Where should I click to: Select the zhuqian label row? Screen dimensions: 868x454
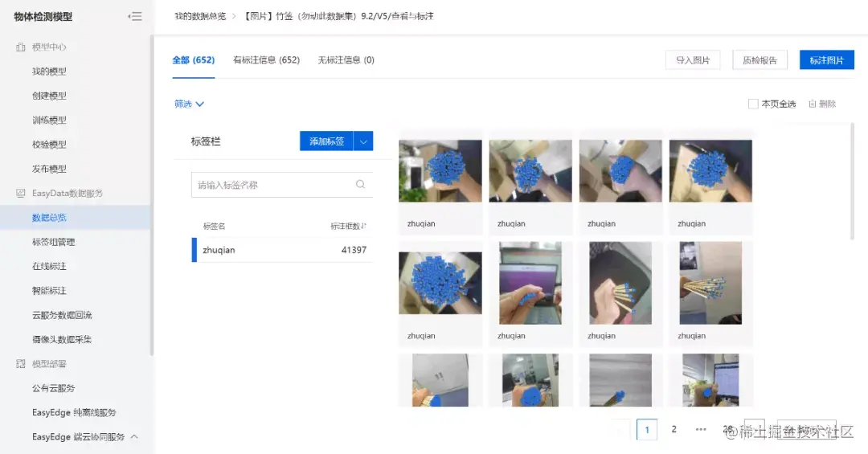click(282, 250)
